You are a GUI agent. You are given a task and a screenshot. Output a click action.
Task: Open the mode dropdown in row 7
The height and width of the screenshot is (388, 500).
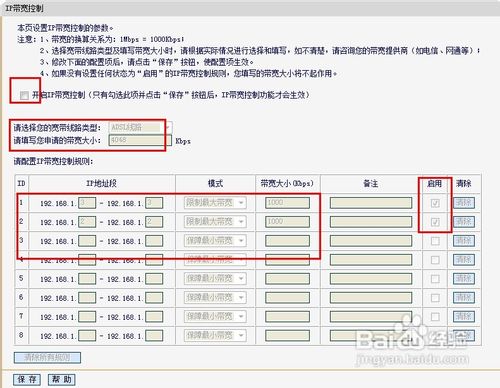coord(215,317)
